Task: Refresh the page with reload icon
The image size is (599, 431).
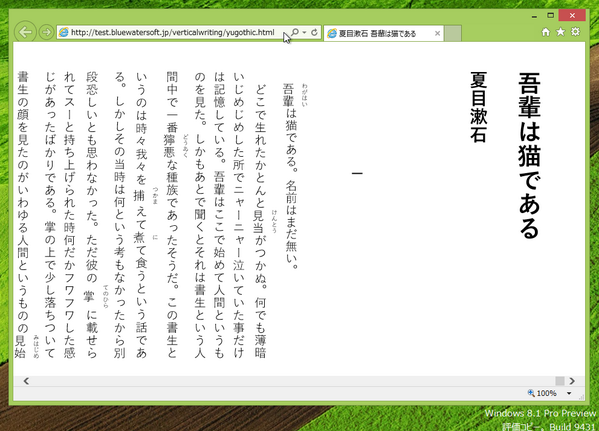Action: pos(314,32)
